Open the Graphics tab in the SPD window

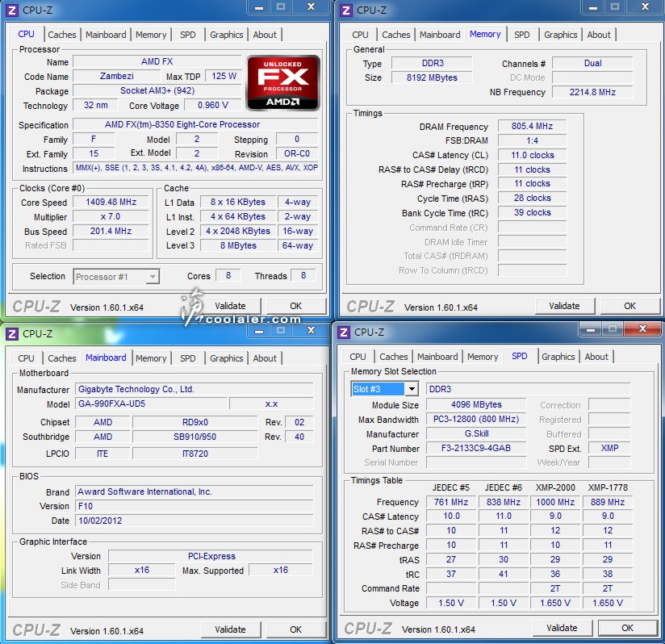click(x=558, y=357)
